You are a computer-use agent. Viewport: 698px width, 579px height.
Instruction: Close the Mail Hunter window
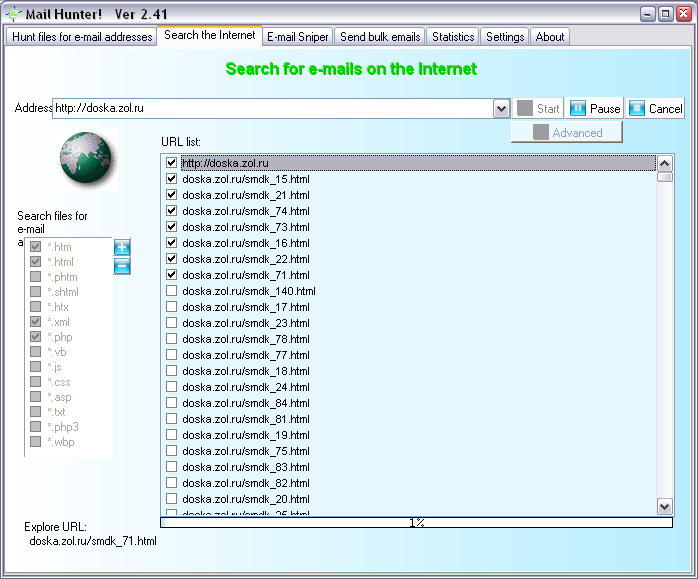coord(683,14)
